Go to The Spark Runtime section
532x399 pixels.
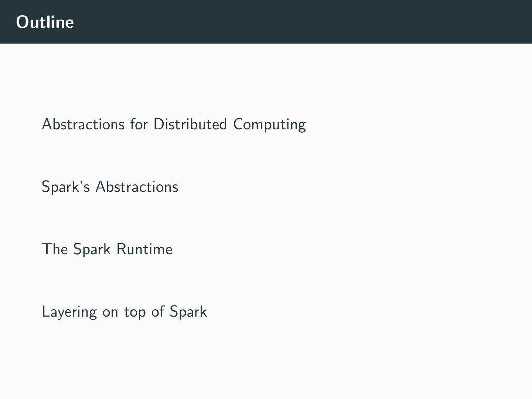[x=107, y=249]
